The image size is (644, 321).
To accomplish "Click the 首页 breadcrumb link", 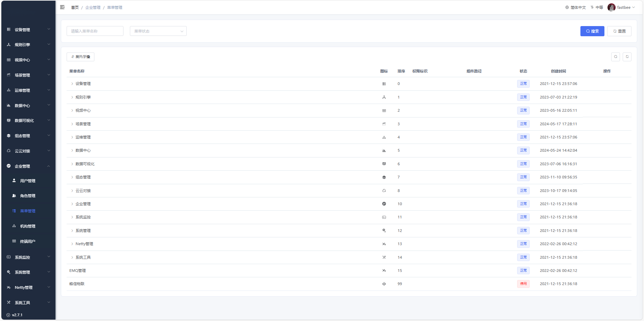I will pos(75,7).
